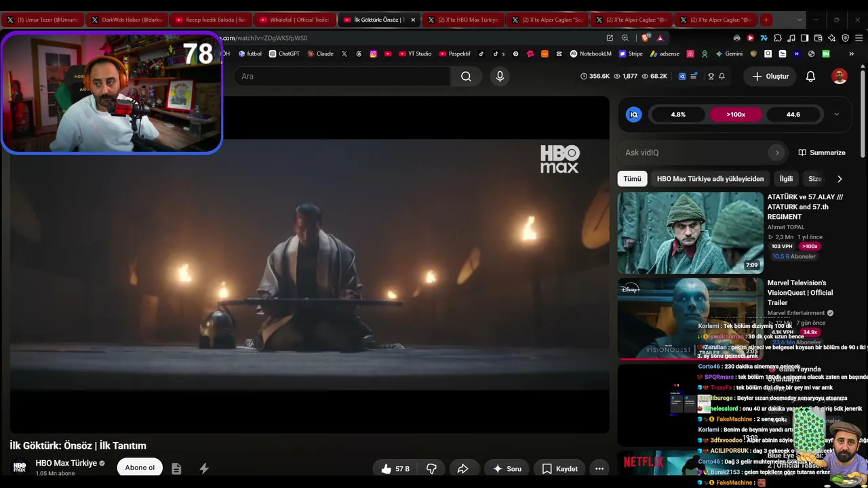The image size is (868, 488).
Task: Click the 4.8% vidIQ stat pill
Action: (x=678, y=115)
